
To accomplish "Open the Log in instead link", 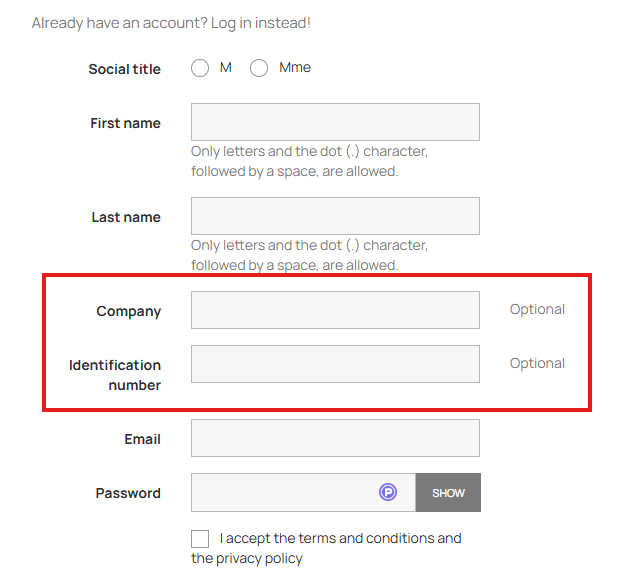I will (260, 22).
